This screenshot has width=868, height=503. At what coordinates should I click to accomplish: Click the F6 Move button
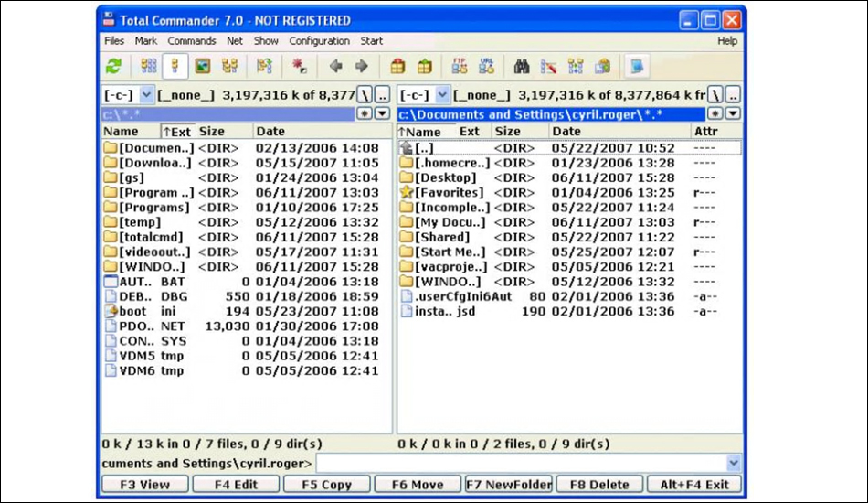(418, 484)
